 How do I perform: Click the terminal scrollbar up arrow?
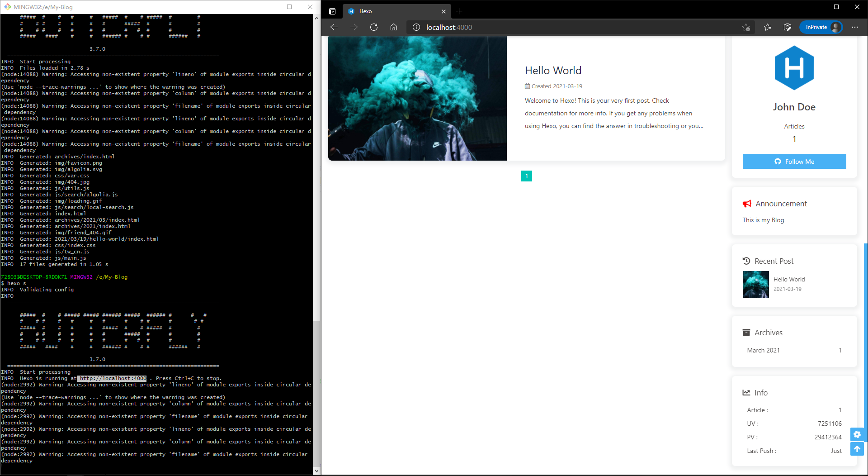316,18
